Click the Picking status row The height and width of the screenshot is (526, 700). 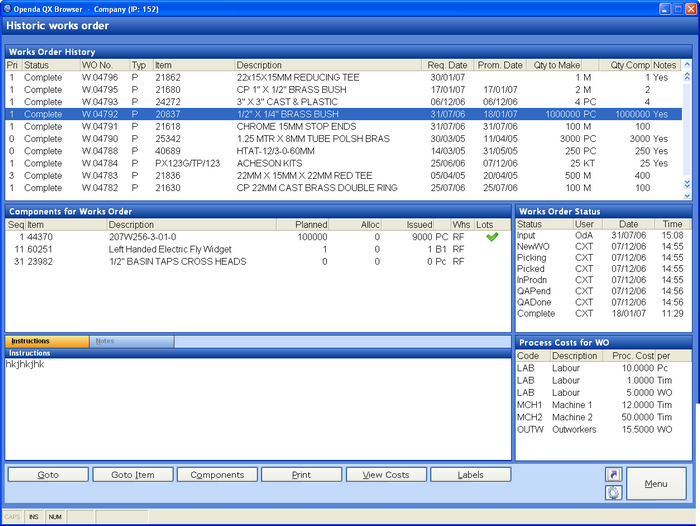pos(603,258)
